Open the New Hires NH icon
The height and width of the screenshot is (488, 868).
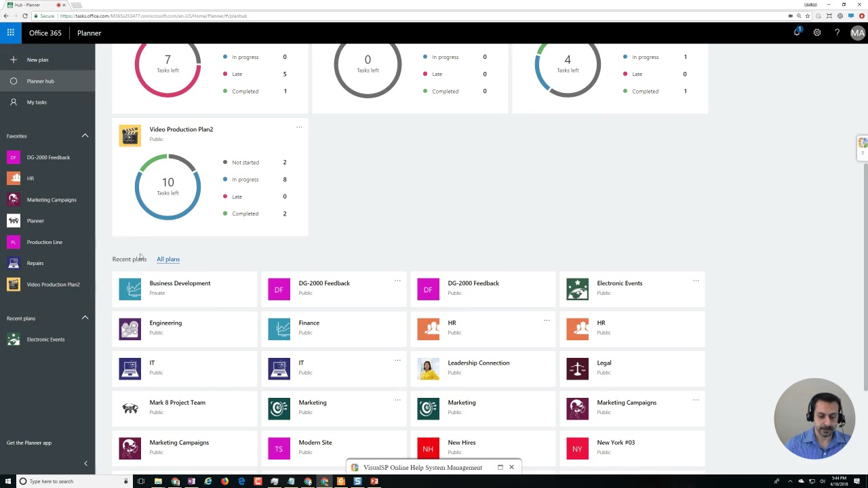pos(429,449)
